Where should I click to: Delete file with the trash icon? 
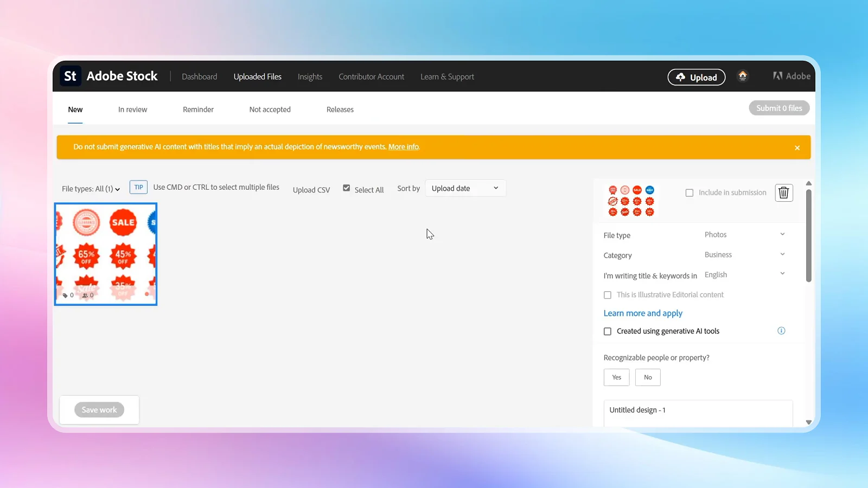coord(783,192)
